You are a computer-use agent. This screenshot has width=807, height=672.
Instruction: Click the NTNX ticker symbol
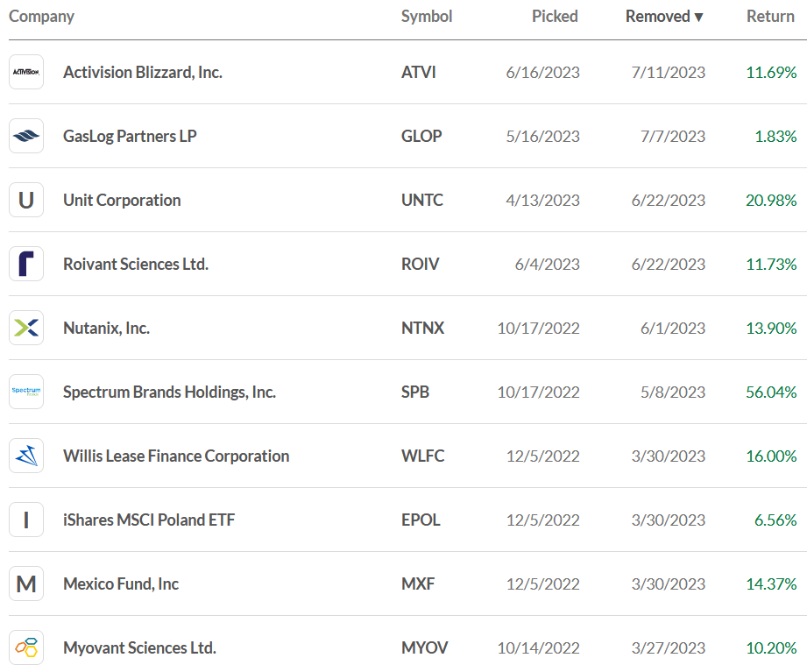coord(422,328)
